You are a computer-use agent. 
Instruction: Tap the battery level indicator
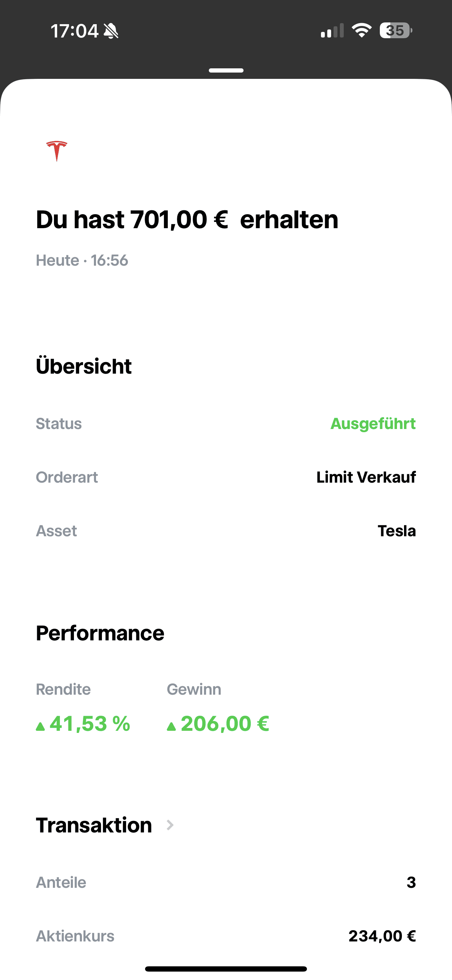pos(396,30)
